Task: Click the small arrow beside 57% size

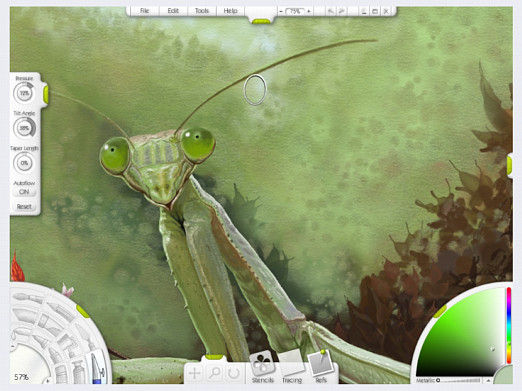Action: coord(47,380)
